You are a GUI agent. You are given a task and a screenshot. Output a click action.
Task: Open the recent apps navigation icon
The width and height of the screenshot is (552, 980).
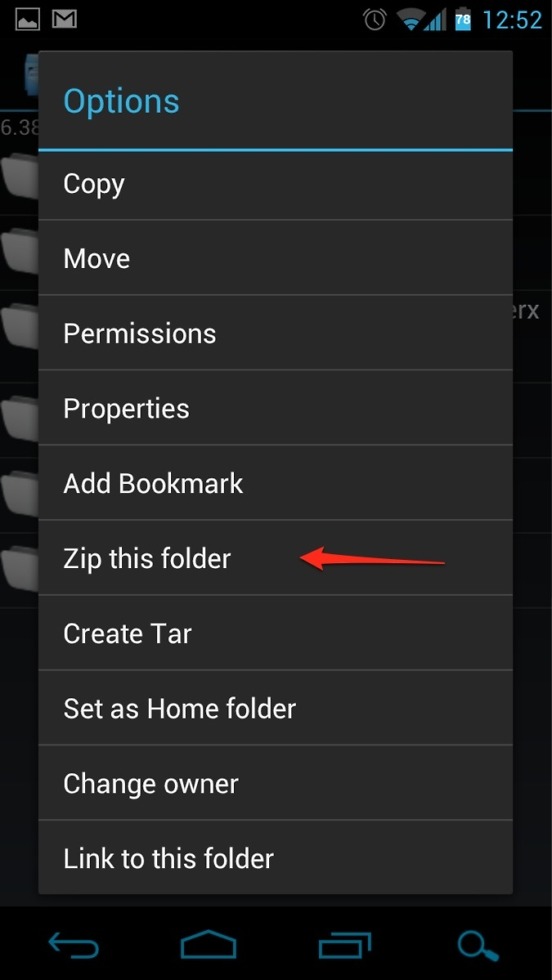click(x=344, y=946)
